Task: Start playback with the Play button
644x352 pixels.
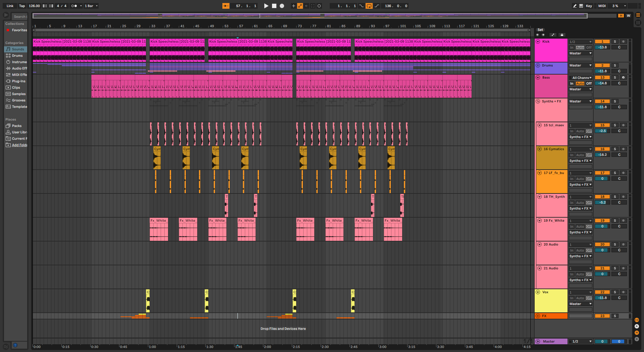Action: (x=266, y=6)
